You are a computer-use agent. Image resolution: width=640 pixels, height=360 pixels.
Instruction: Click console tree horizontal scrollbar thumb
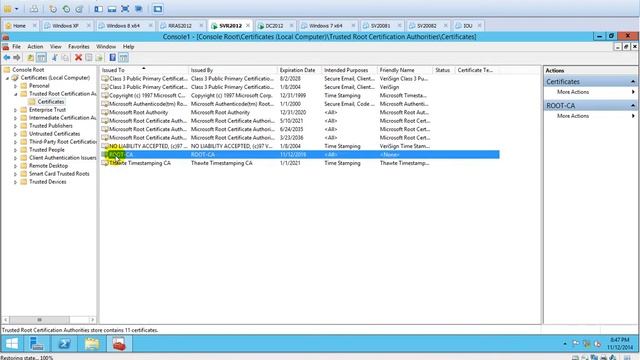point(39,320)
